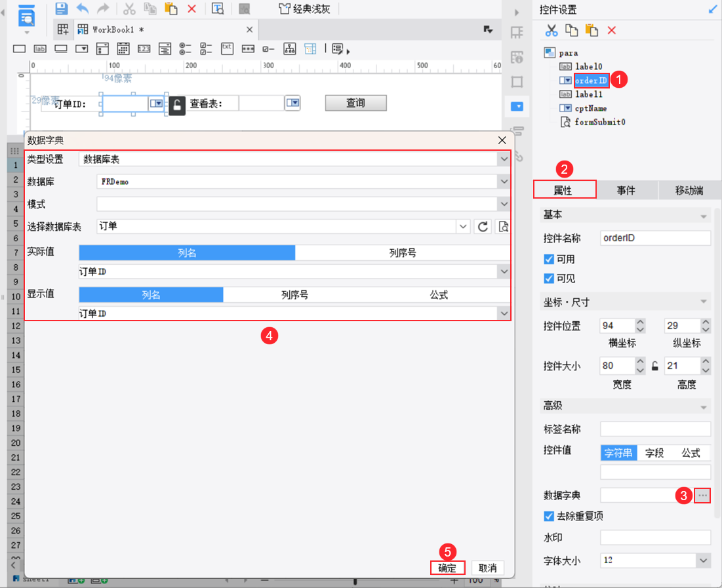The image size is (722, 588).
Task: Set 控件值 type to 公式
Action: click(x=691, y=453)
